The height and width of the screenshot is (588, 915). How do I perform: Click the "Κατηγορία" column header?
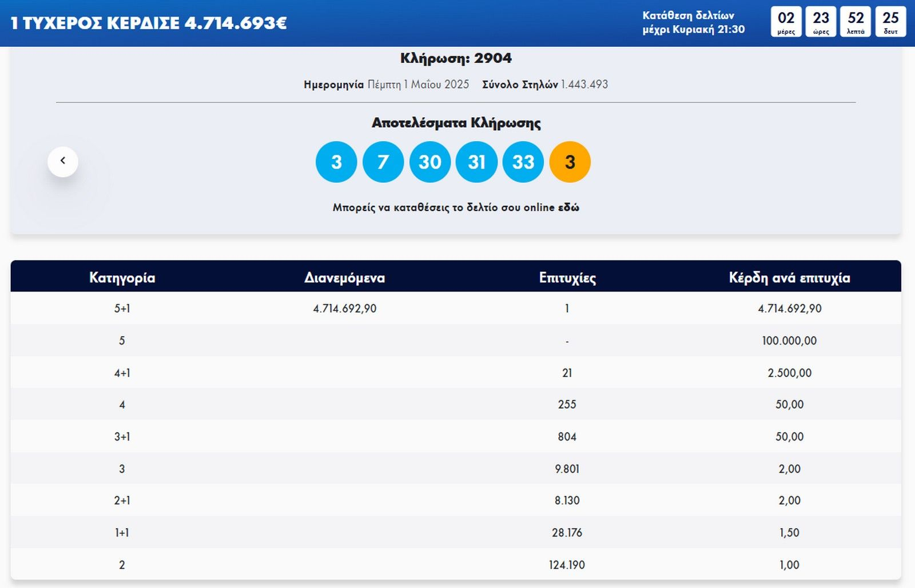tap(122, 278)
